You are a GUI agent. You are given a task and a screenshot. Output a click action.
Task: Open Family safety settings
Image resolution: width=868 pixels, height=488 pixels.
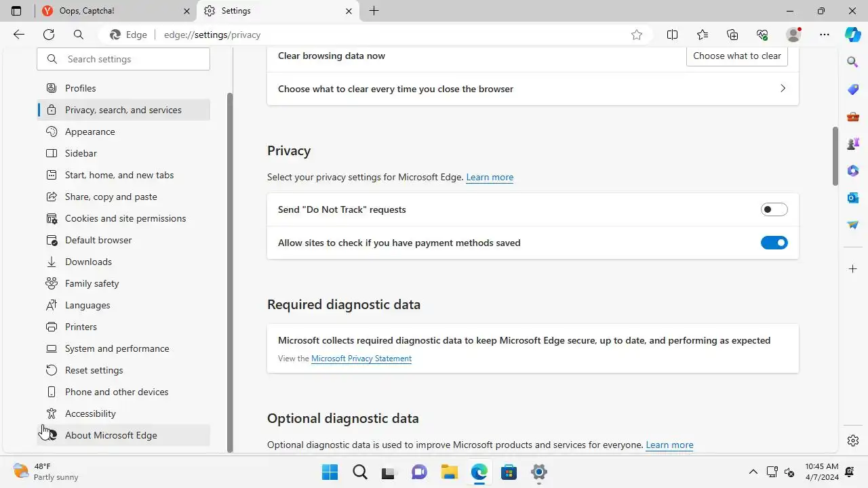123,283
